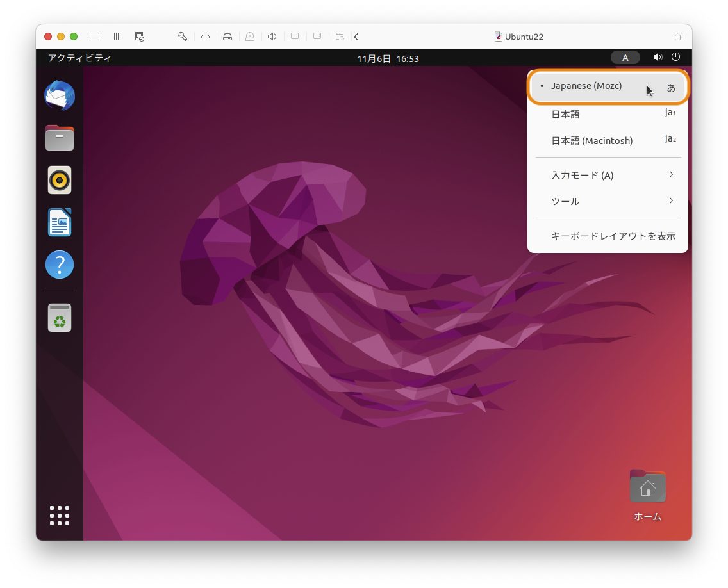Open Thunderbird from the Ubuntu dock
This screenshot has height=588, width=728.
(59, 95)
